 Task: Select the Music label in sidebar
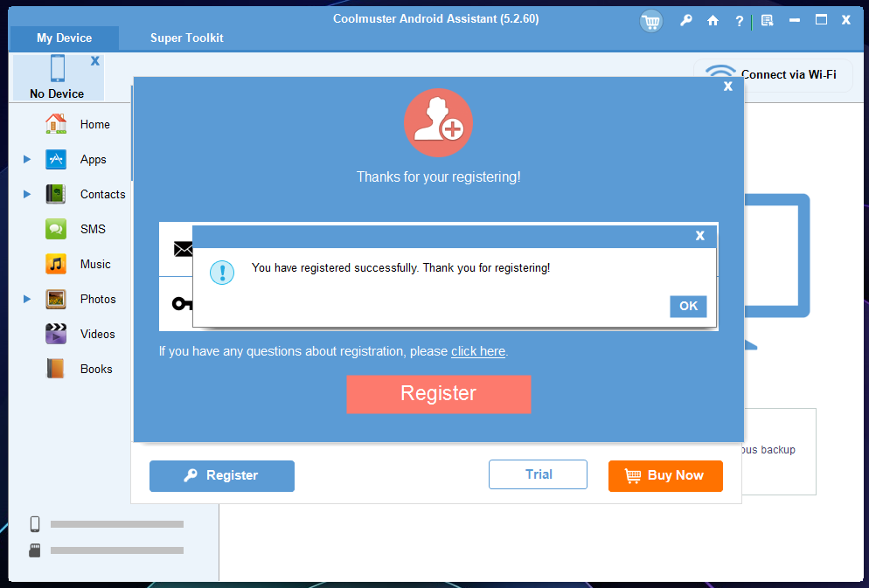coord(95,264)
